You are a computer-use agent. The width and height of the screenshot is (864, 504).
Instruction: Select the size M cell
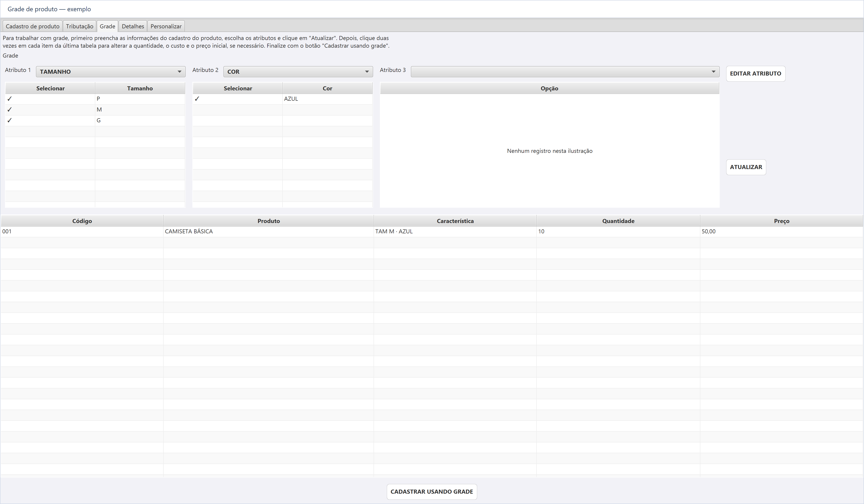click(x=140, y=110)
